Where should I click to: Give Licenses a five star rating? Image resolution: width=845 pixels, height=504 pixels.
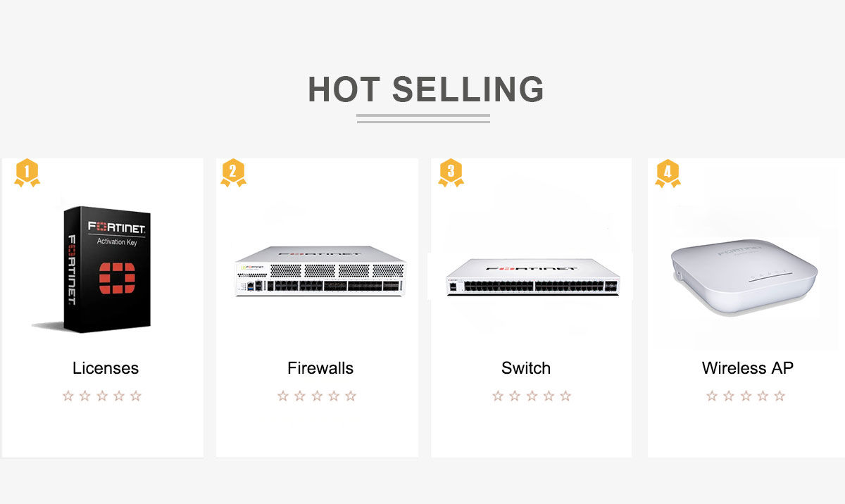[136, 396]
